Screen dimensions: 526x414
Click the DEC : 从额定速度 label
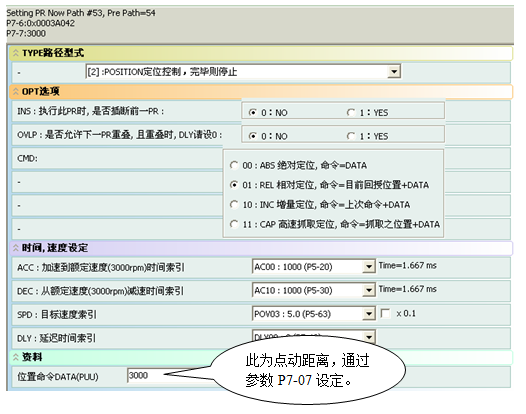[x=100, y=291]
